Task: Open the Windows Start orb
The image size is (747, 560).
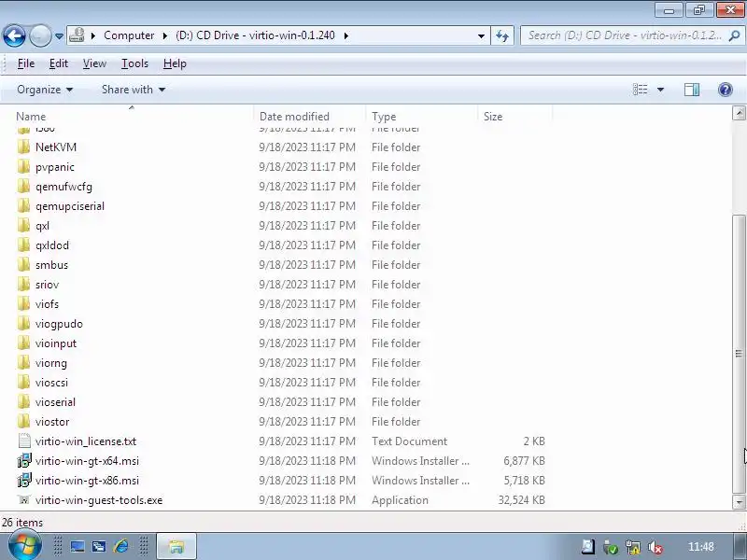Action: pyautogui.click(x=25, y=546)
